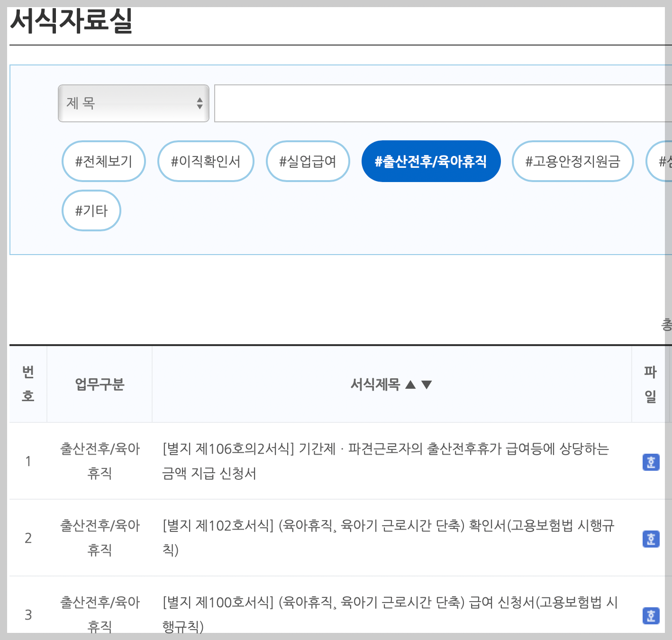Download the HWP file for 제100호서식 form
Screen dimensions: 672x640
tap(651, 616)
